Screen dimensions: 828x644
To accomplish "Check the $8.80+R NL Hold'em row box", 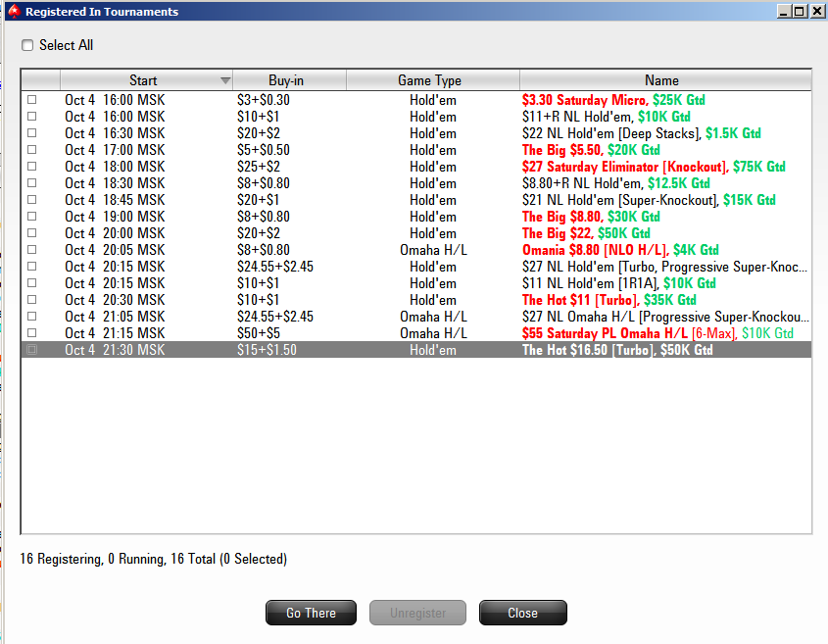I will (32, 182).
